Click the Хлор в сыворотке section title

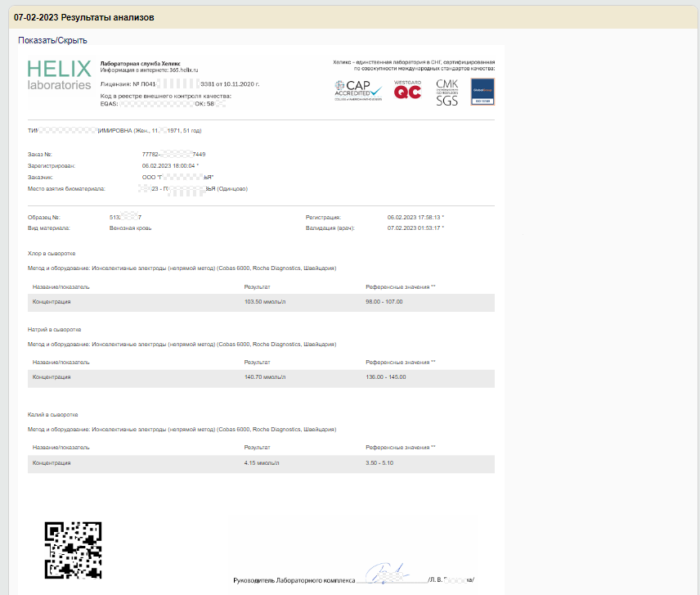pyautogui.click(x=52, y=254)
